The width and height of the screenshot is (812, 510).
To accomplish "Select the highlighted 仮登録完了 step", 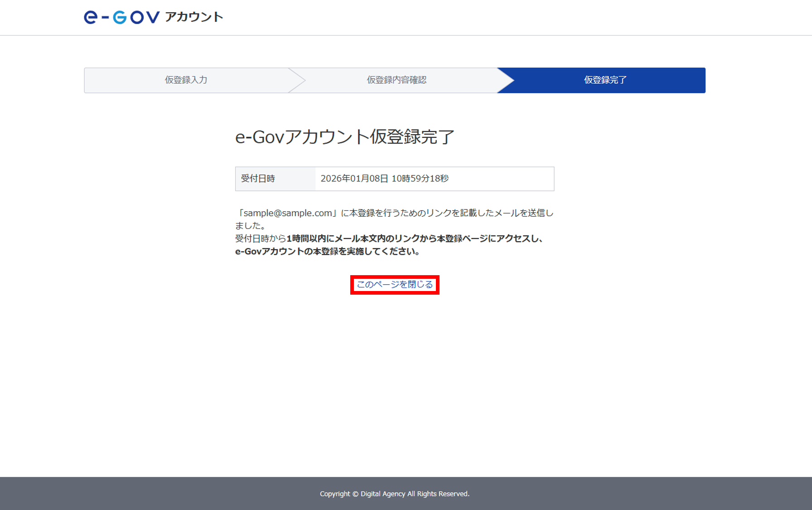I will coord(605,80).
